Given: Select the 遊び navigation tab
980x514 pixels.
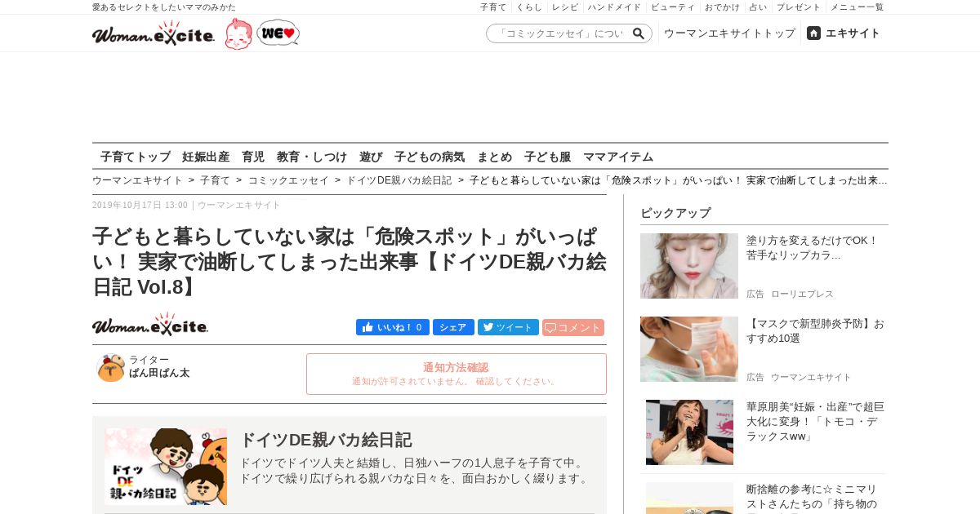Looking at the screenshot, I should click(371, 157).
